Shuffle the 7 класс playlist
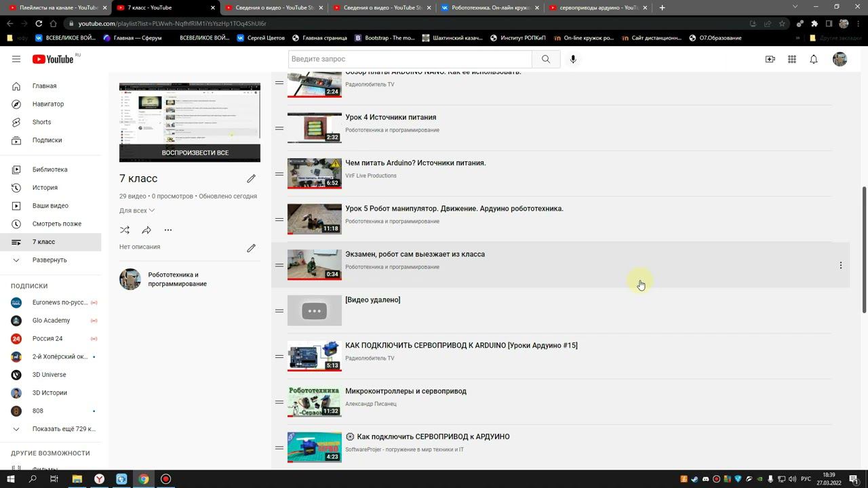This screenshot has height=488, width=868. tap(125, 230)
